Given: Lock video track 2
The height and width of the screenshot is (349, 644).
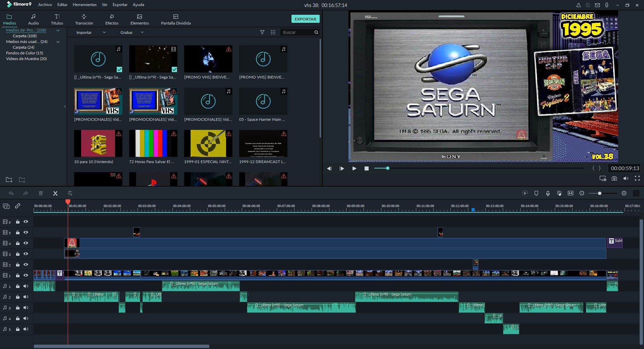Looking at the screenshot, I should click(x=18, y=264).
